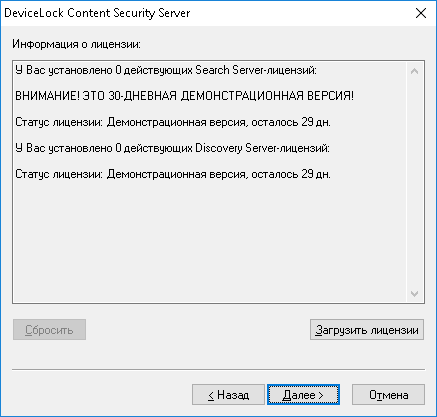Click the Search Server-лицензий text line

[x=166, y=70]
